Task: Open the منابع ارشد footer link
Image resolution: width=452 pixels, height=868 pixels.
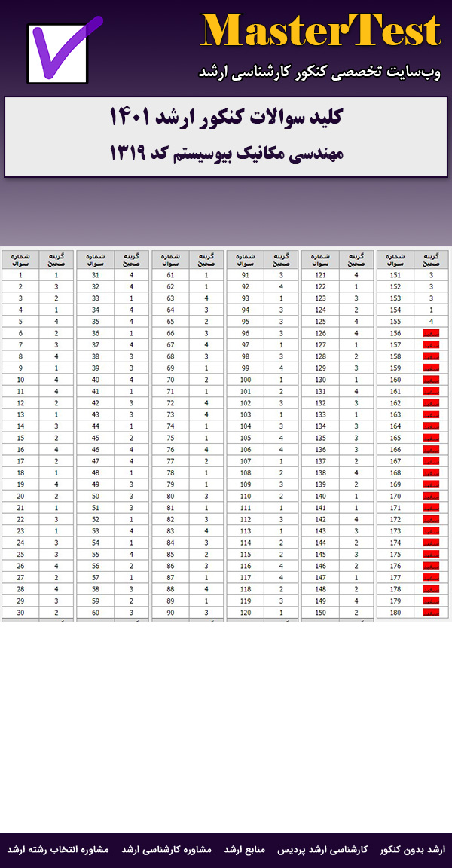Action: (244, 849)
